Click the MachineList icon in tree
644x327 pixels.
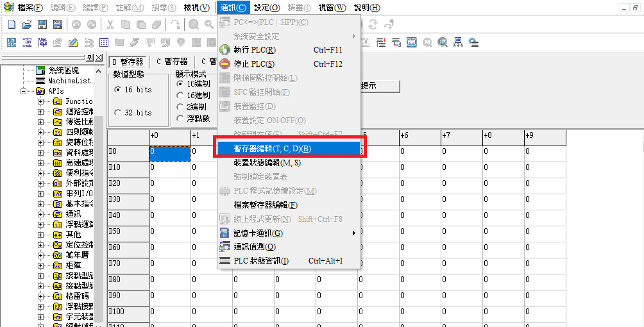coord(40,81)
